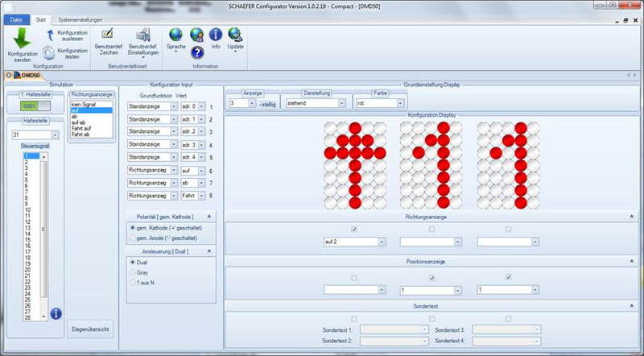This screenshot has height=356, width=644.
Task: Collapse the Polarität section
Action: [x=209, y=217]
